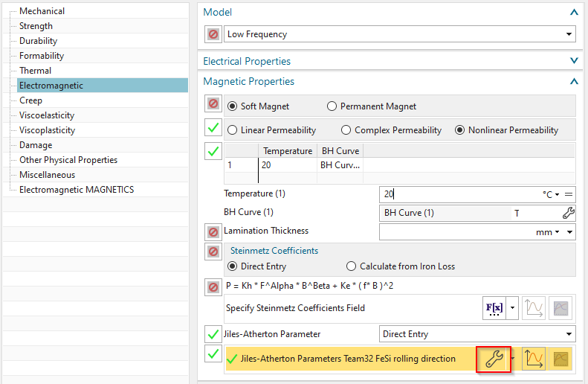Click the Jiles-Atherton plot graph icon
Image resolution: width=588 pixels, height=384 pixels.
click(532, 359)
